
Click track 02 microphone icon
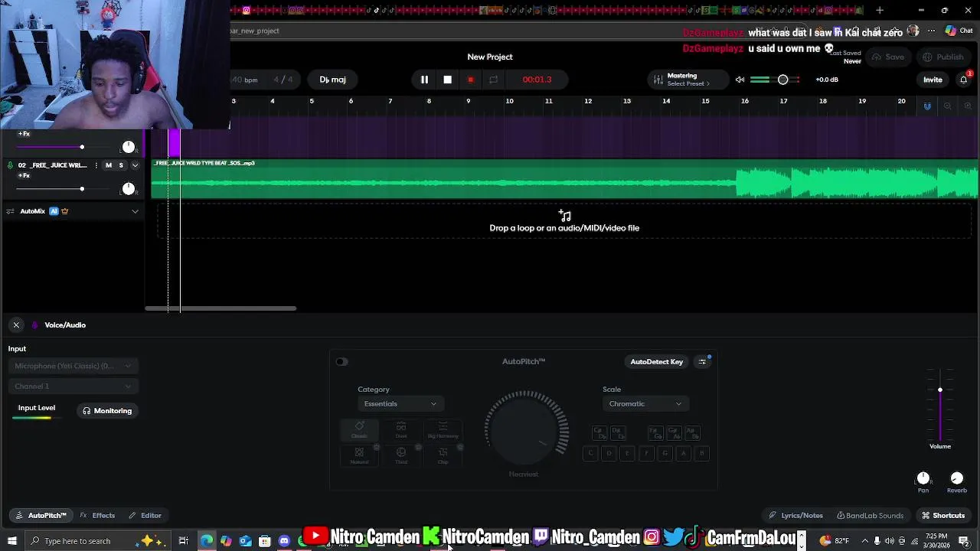(x=10, y=165)
